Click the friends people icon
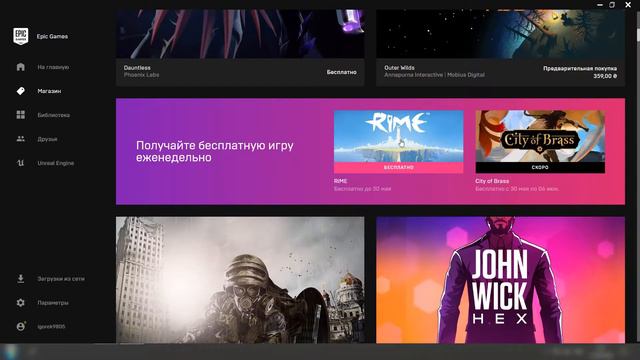The image size is (640, 360). [20, 139]
